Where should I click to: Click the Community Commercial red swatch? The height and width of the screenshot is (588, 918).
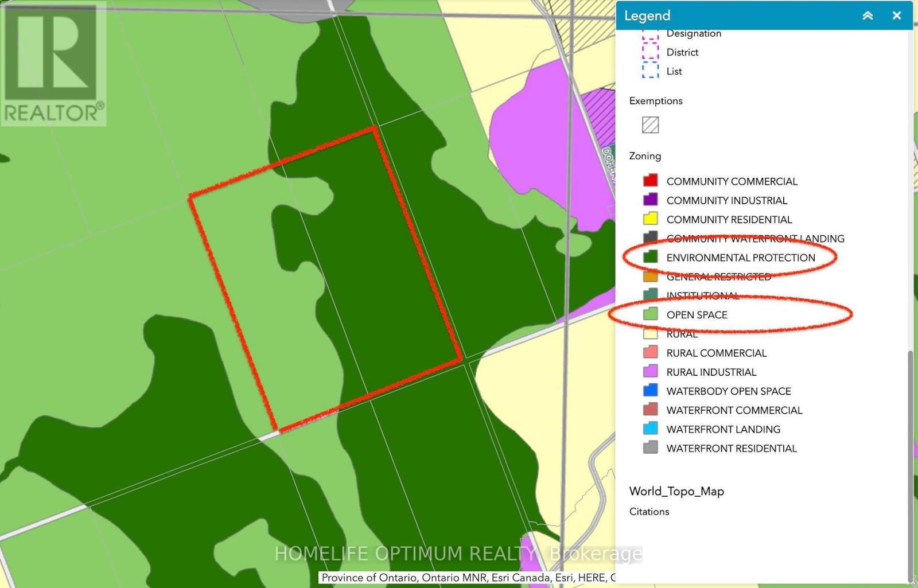coord(650,181)
